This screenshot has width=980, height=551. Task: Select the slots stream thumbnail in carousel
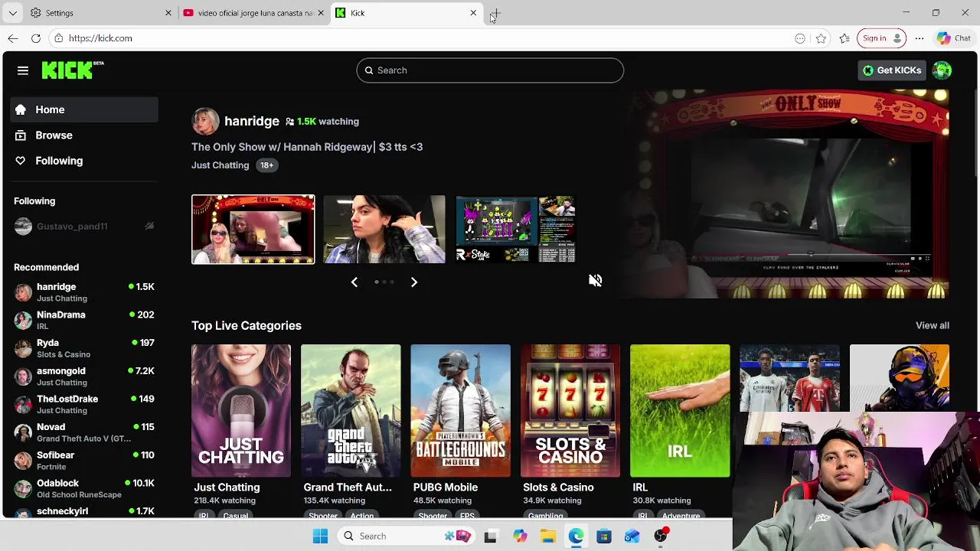[515, 230]
